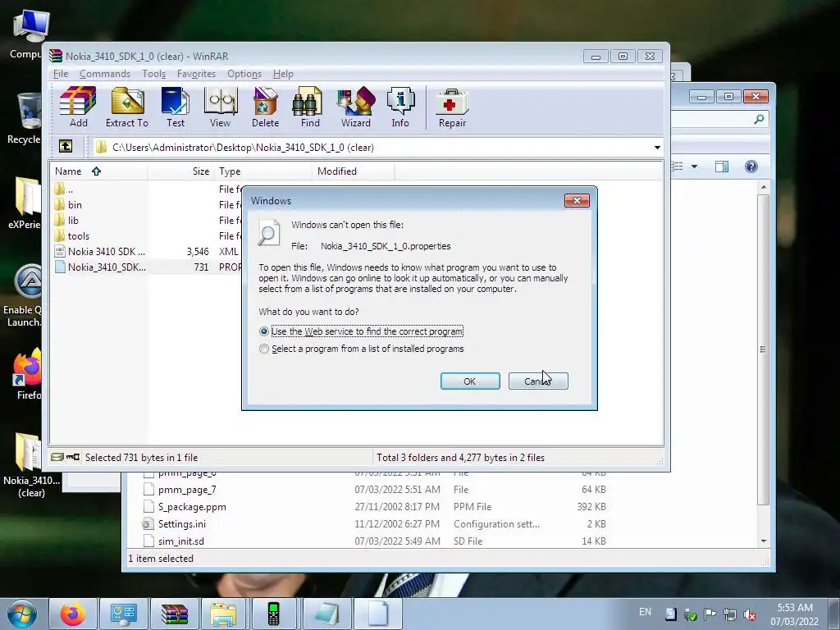
Task: Click the Name column sort header
Action: (x=98, y=171)
